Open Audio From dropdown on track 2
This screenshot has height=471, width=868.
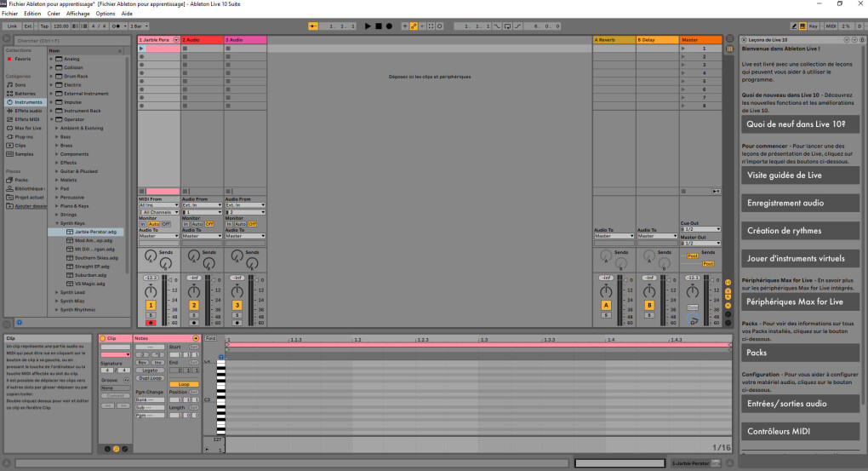202,205
